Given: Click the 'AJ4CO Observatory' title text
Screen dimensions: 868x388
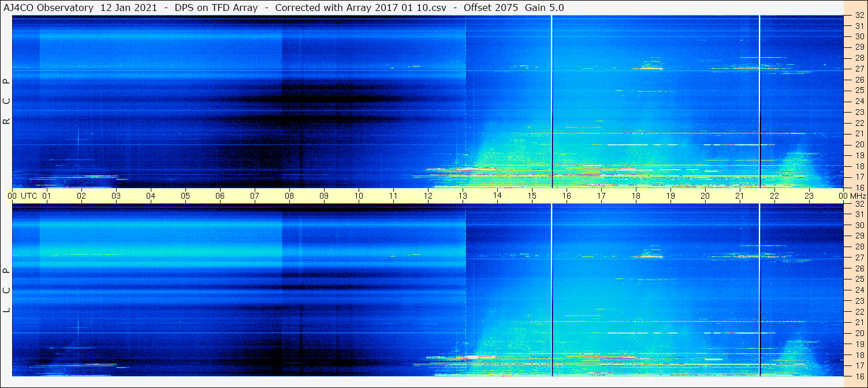Looking at the screenshot, I should pos(49,8).
